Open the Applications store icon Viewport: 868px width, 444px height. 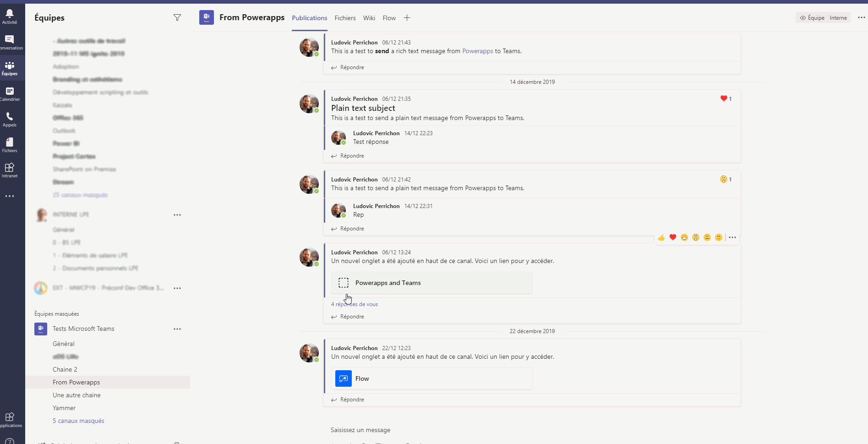tap(10, 420)
